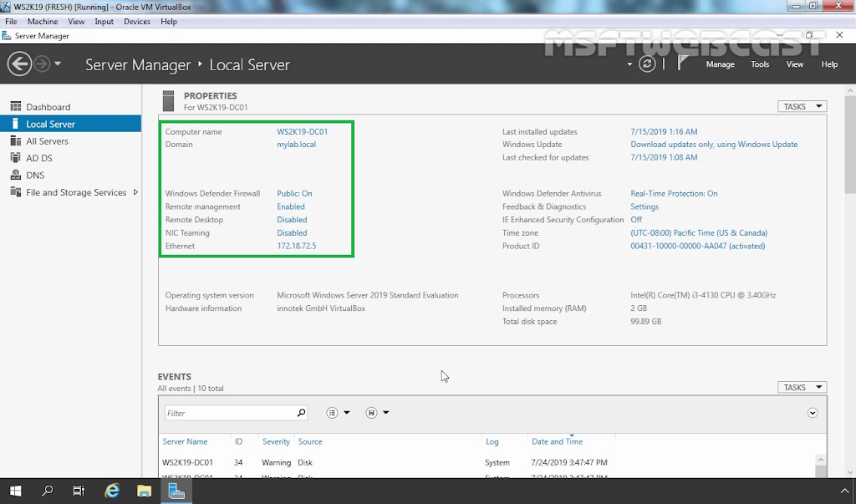
Task: Open the TASKS dropdown in Properties
Action: (x=801, y=106)
